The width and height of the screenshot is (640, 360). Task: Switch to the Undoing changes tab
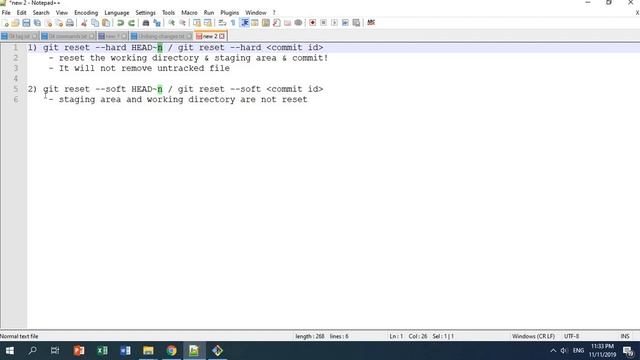161,36
